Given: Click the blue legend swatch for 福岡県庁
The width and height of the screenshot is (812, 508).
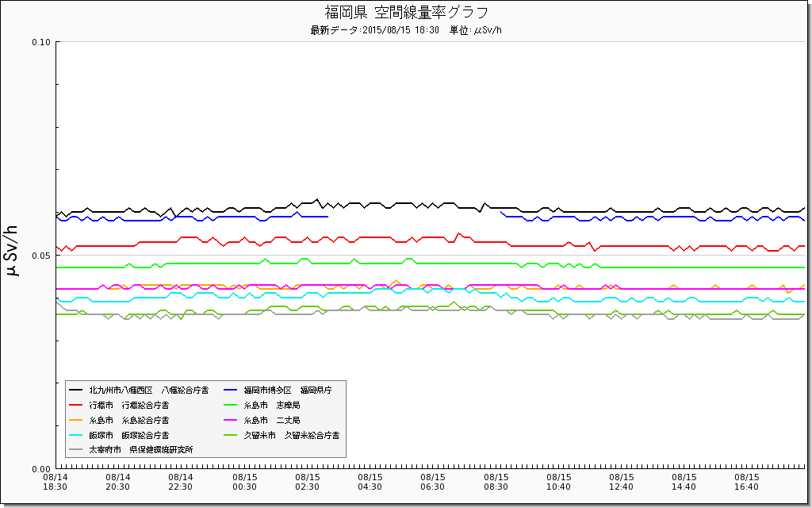Looking at the screenshot, I should 231,390.
